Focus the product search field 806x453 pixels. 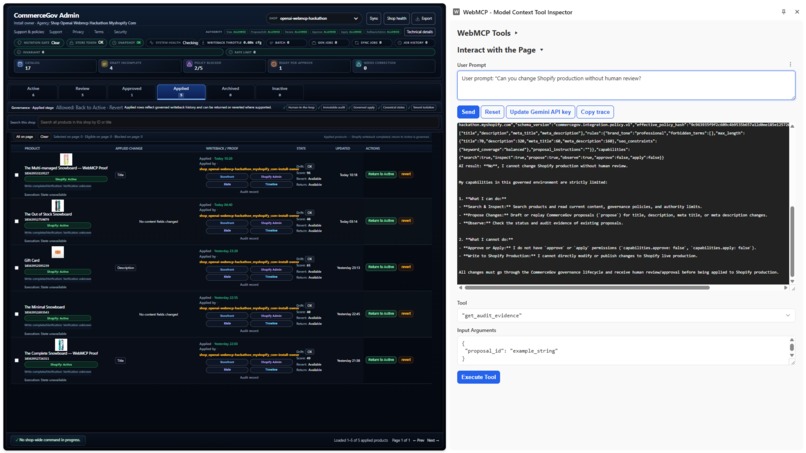point(239,122)
